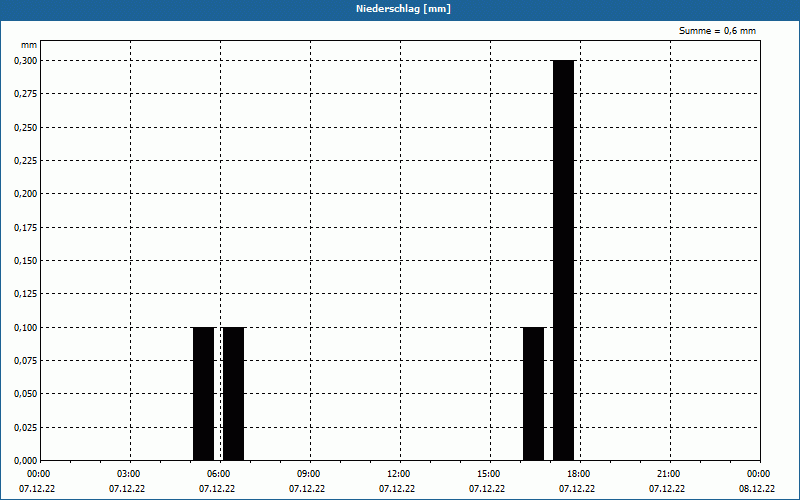Click the y-axis label 0,300

click(26, 61)
